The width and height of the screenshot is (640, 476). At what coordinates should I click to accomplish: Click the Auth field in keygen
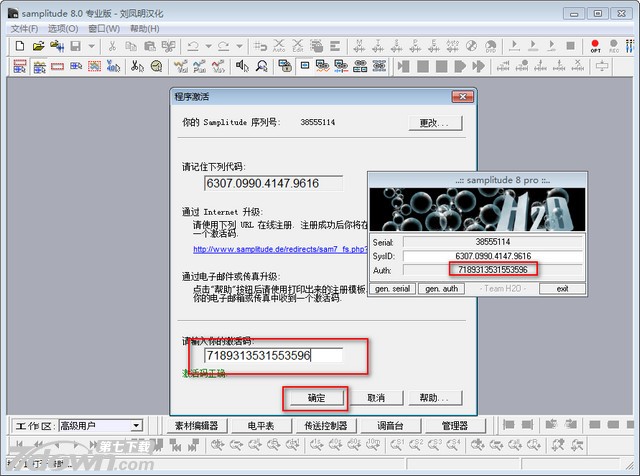click(x=493, y=269)
